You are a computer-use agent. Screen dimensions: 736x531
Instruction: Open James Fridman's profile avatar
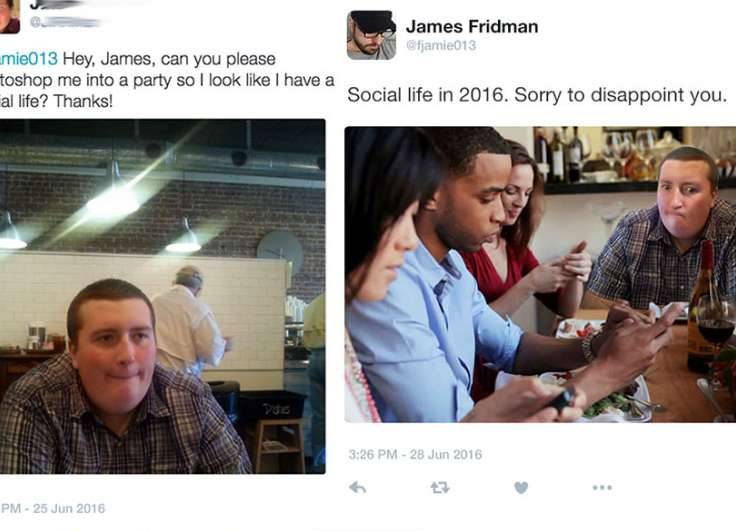[371, 35]
